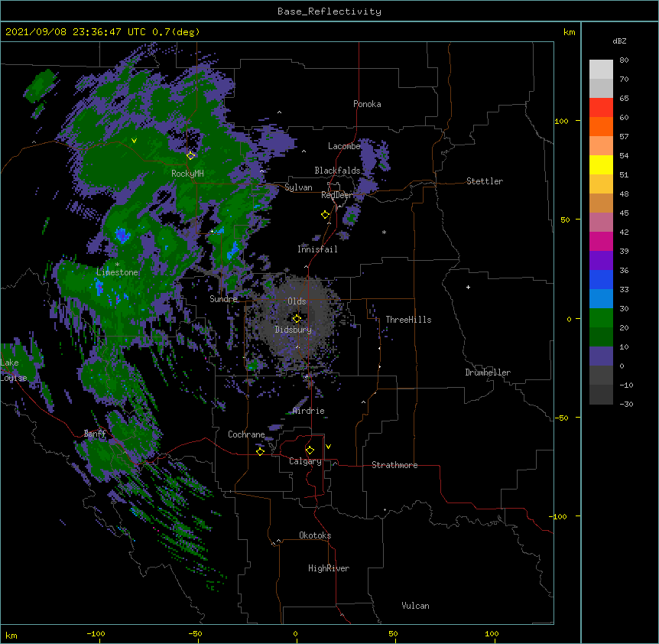Pick the darkest gray -30 to -10 legend swatch
This screenshot has width=659, height=644.
coord(601,395)
